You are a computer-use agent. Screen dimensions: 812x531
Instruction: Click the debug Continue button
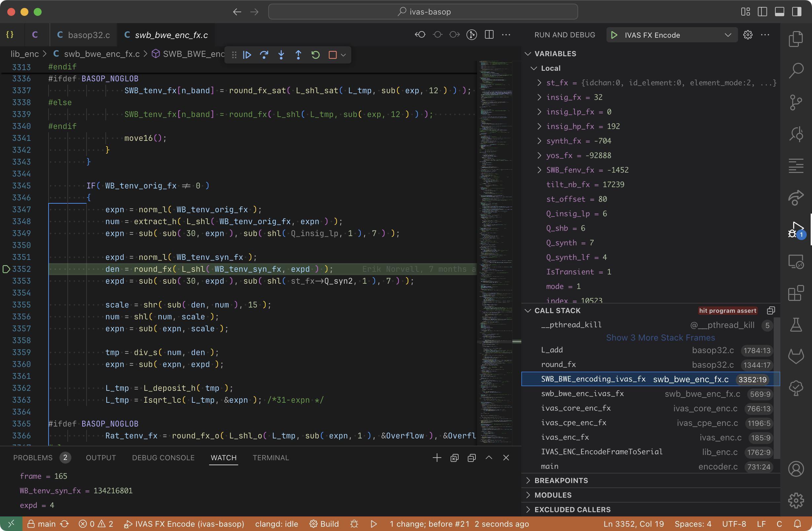click(x=247, y=55)
